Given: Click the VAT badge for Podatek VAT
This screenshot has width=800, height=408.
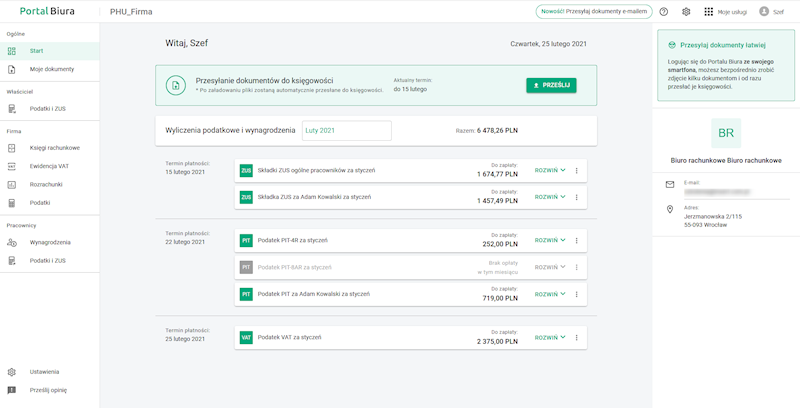Looking at the screenshot, I should point(246,338).
